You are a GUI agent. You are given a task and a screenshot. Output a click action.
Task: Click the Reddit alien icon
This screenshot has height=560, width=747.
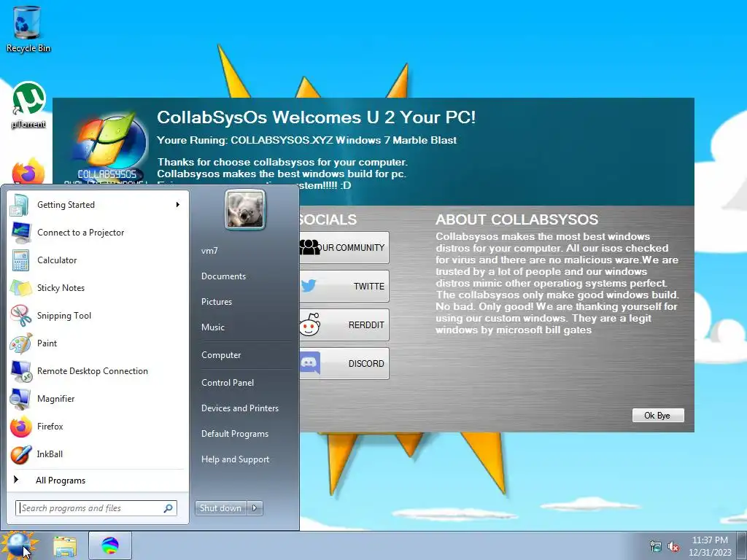point(309,324)
